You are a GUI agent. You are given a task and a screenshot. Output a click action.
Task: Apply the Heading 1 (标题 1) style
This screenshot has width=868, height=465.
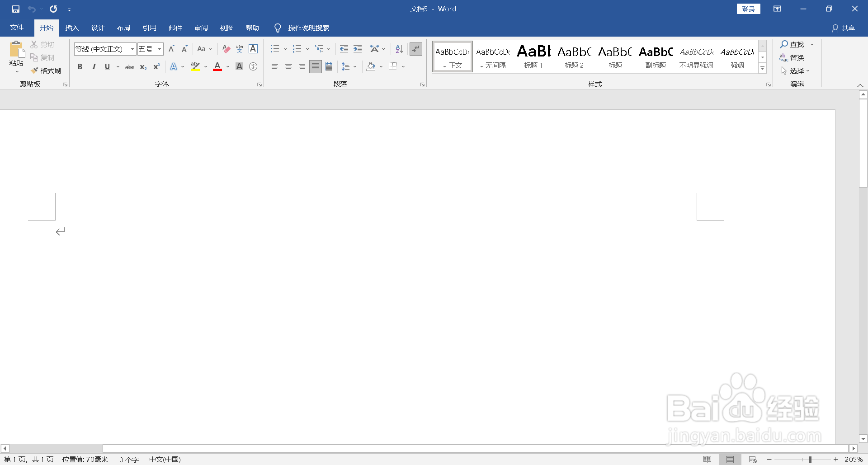[533, 56]
